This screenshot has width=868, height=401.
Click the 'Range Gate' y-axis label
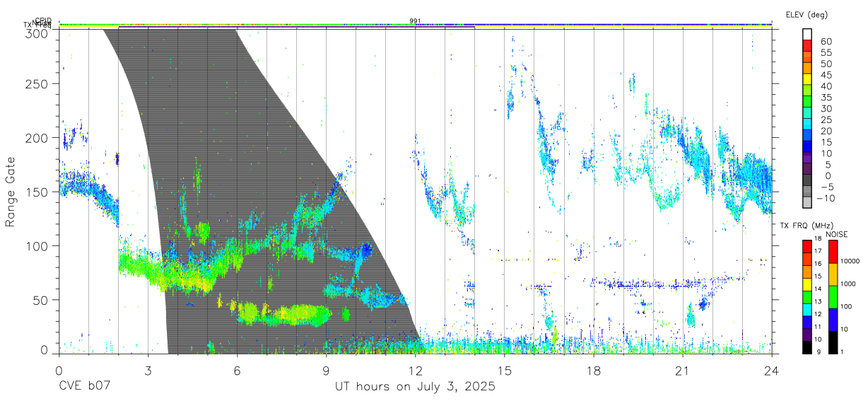pos(11,191)
